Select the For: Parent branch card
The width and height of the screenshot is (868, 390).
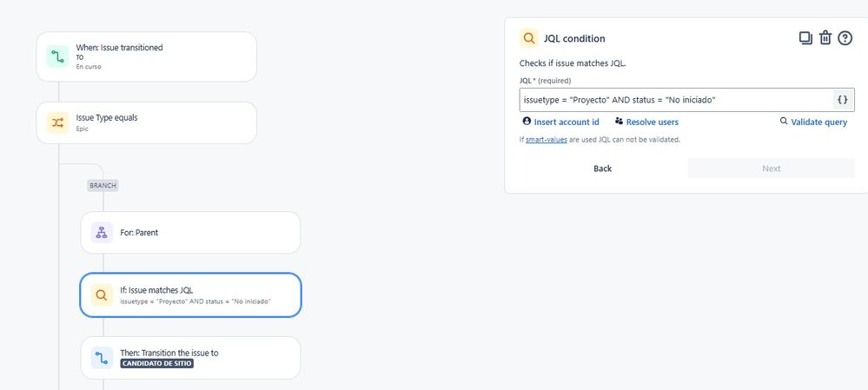(x=190, y=233)
